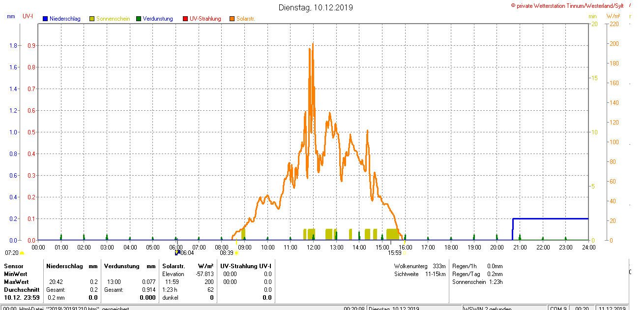Click the yellow min unit label at top right

pyautogui.click(x=592, y=16)
